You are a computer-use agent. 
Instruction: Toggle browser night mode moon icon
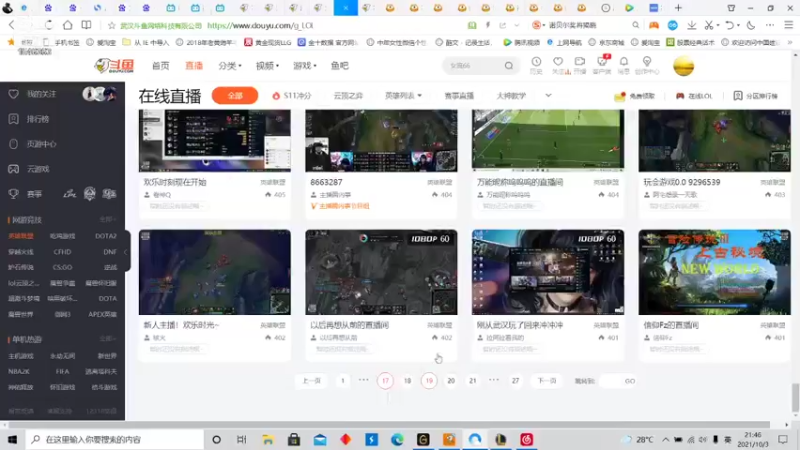click(x=751, y=25)
